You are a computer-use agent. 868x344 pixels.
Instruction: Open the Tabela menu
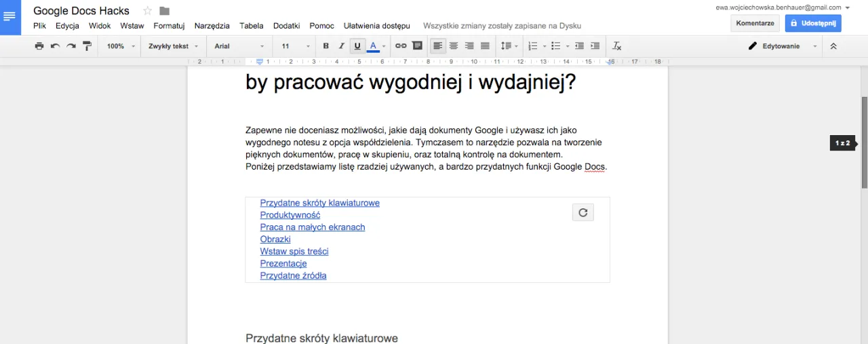[x=252, y=26]
